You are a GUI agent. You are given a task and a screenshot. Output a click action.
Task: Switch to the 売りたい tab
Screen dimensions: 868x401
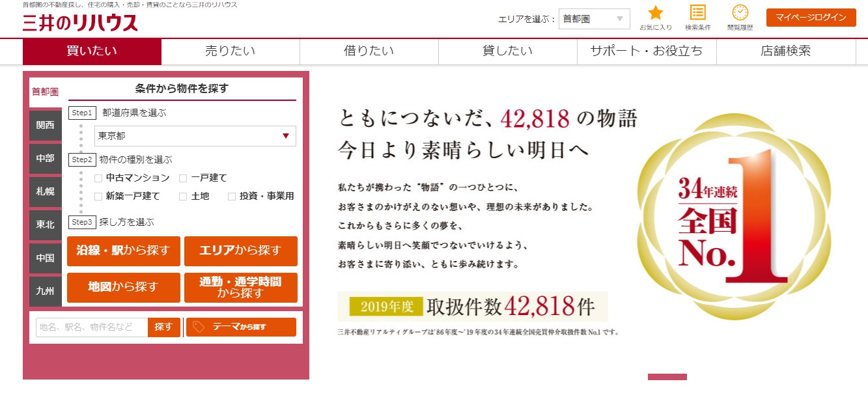click(231, 51)
